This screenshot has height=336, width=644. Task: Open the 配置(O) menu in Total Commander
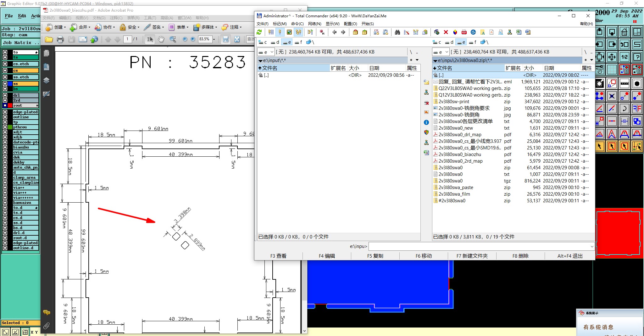click(350, 24)
